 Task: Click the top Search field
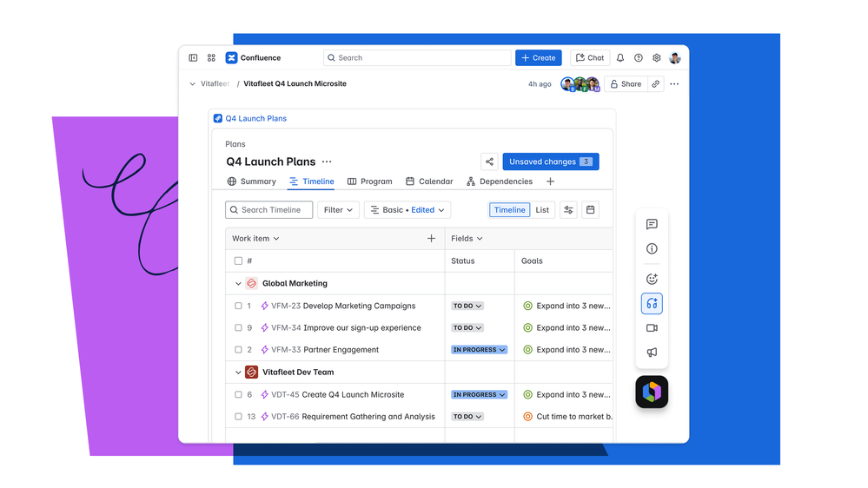(417, 57)
